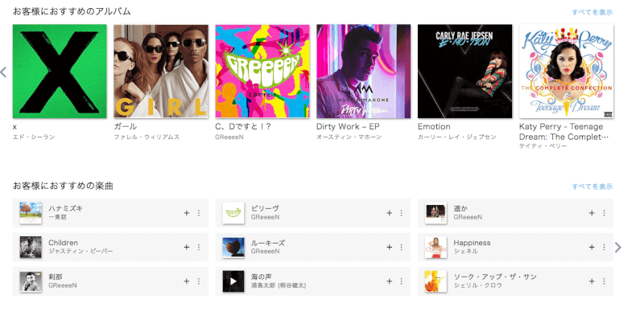Go to previous albums with left chevron
This screenshot has width=644, height=328.
(4, 72)
